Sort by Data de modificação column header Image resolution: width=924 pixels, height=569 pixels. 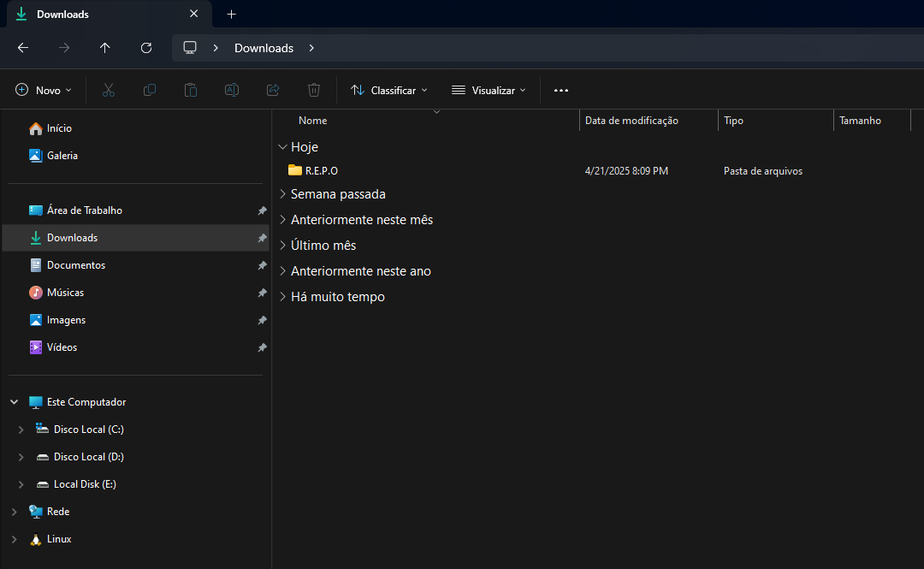(631, 121)
